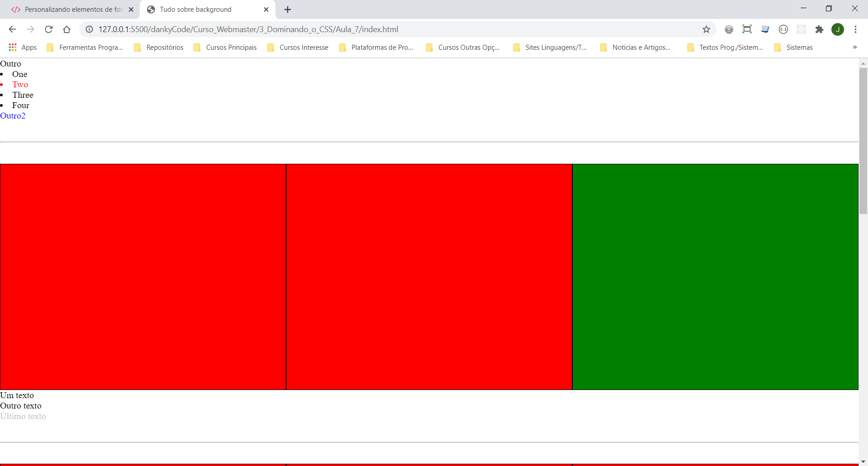This screenshot has height=466, width=868.
Task: Click the scrollbar up arrow
Action: pyautogui.click(x=863, y=63)
